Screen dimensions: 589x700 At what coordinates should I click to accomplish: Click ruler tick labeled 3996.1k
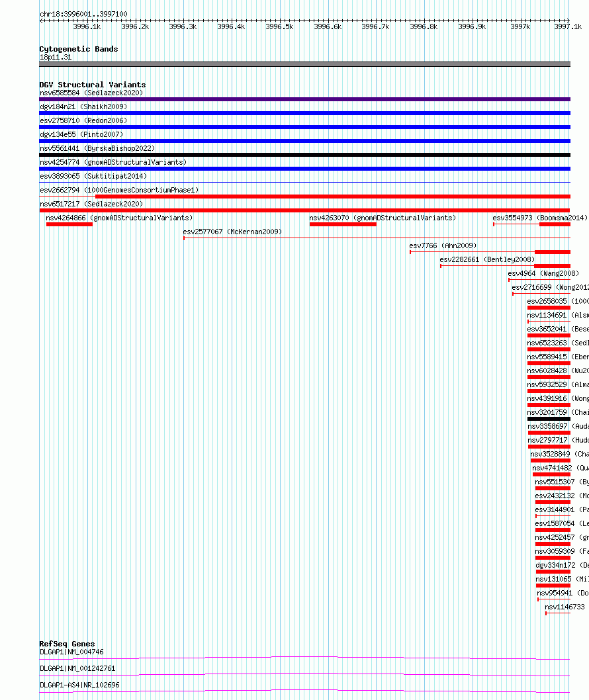pyautogui.click(x=87, y=26)
